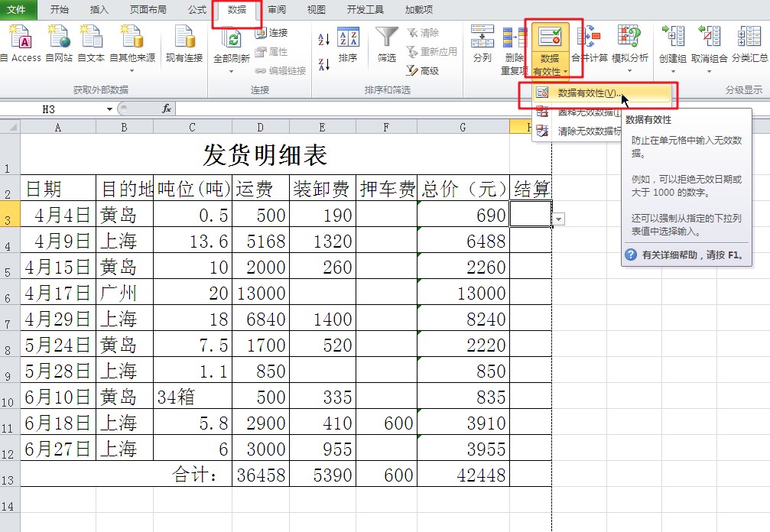Switch to the Add-ins (加载项) tab

click(x=419, y=9)
